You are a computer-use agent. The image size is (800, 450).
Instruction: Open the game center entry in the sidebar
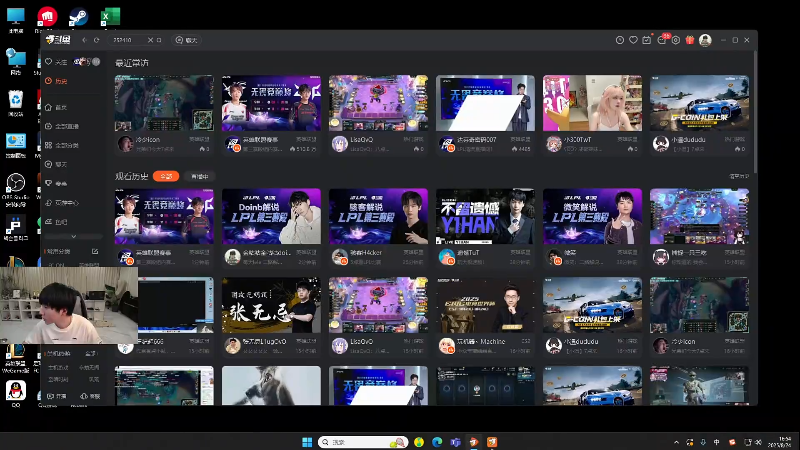point(62,203)
